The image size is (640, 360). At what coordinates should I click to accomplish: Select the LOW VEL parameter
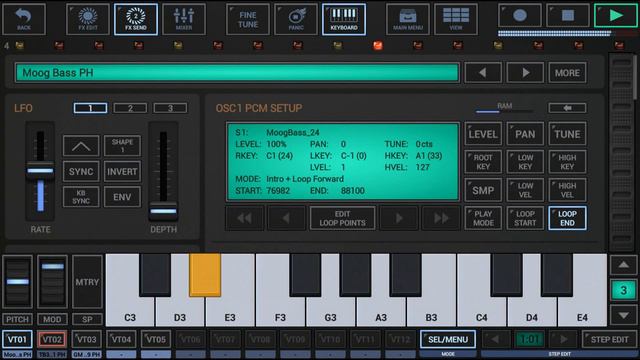(525, 190)
